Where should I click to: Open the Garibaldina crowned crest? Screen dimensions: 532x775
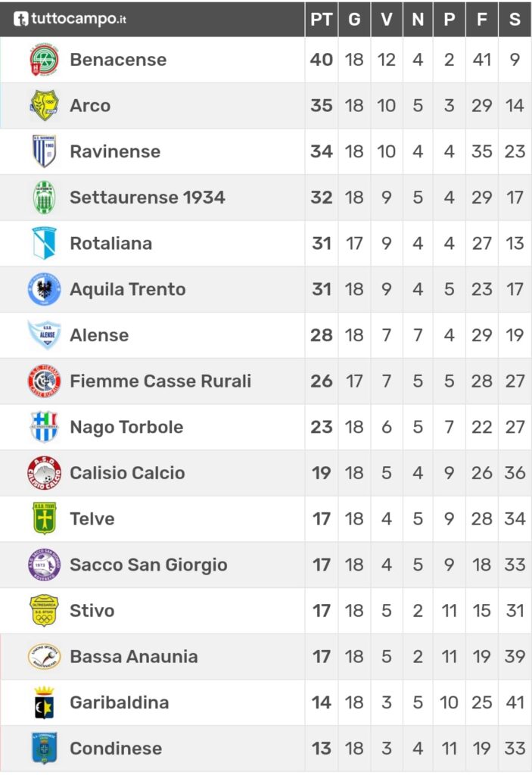point(44,702)
